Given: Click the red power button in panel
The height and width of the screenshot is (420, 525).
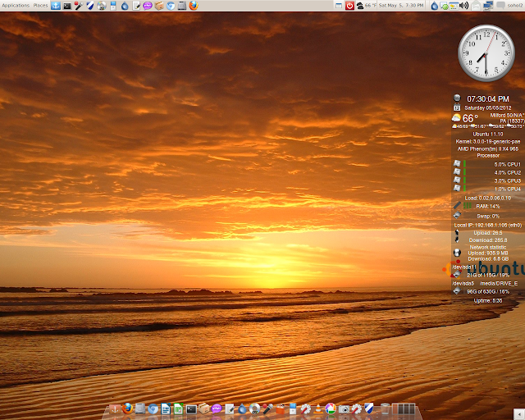Looking at the screenshot, I should 349,5.
